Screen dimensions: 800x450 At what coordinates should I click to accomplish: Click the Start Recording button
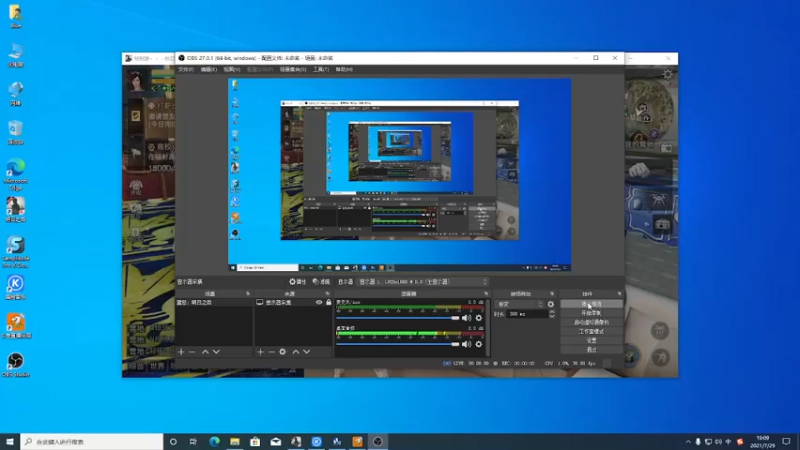[x=591, y=313]
